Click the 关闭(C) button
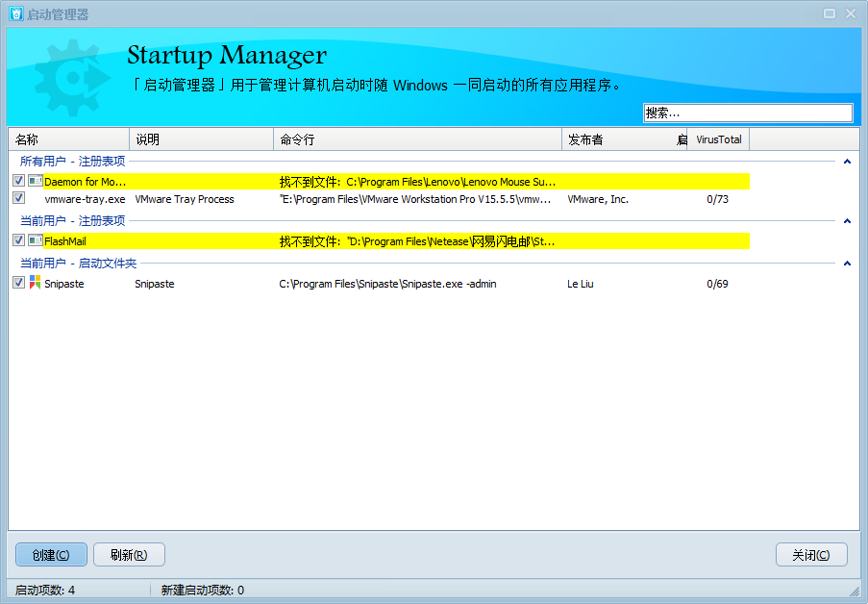The height and width of the screenshot is (604, 868). point(811,555)
